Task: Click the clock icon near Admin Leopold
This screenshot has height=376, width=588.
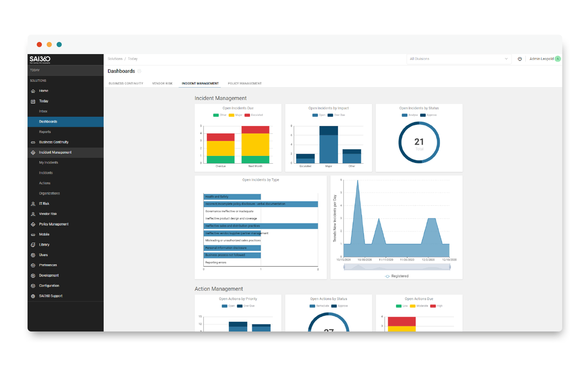Action: 520,59
